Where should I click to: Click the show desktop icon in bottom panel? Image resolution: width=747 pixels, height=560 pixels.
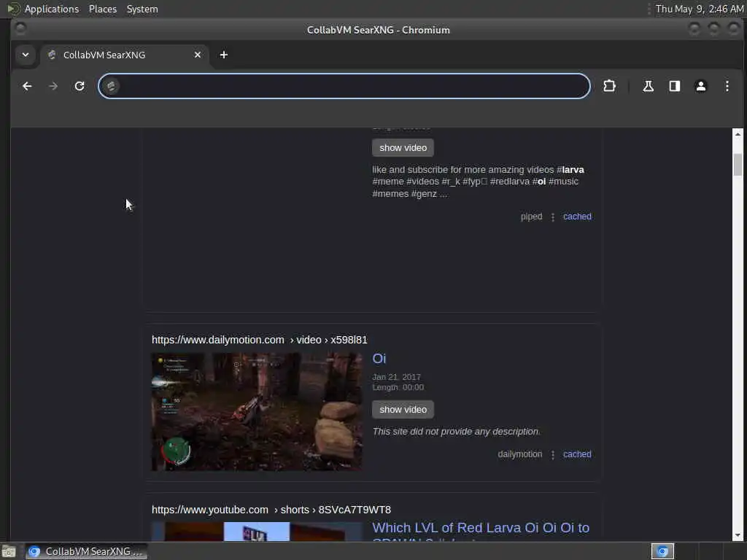(x=9, y=551)
